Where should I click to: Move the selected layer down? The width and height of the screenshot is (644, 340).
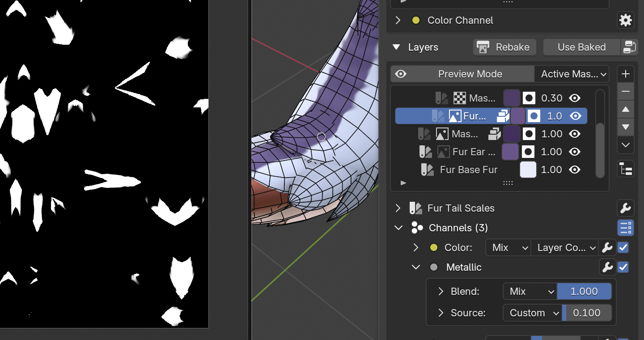625,127
